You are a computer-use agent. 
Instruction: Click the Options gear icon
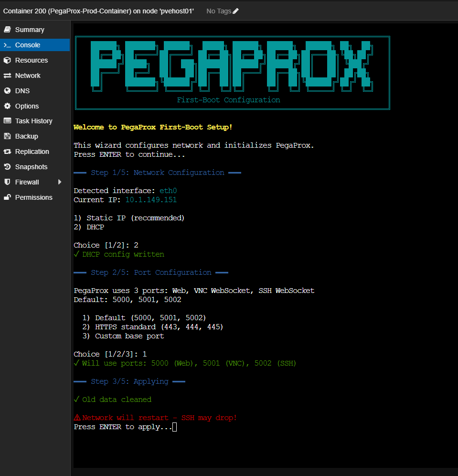pos(7,106)
